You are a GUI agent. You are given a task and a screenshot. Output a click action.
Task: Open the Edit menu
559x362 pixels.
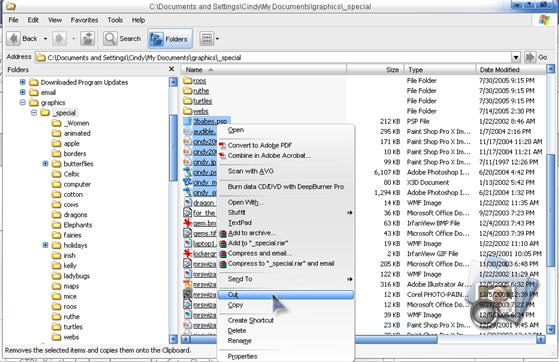[33, 20]
